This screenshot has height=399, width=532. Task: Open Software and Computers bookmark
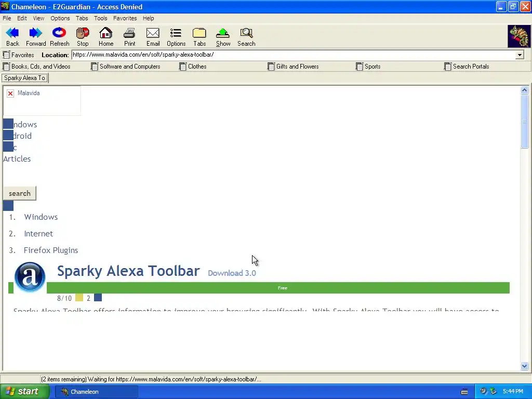pyautogui.click(x=126, y=66)
